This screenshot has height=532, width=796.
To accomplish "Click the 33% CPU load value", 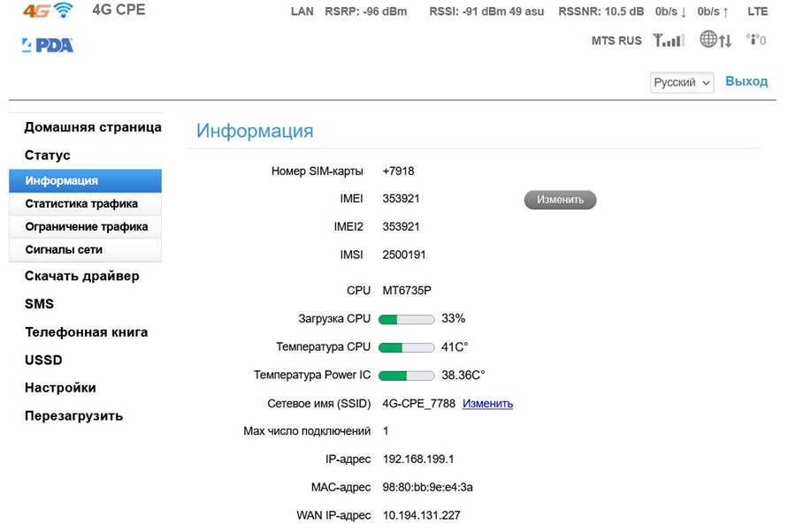I will point(454,318).
